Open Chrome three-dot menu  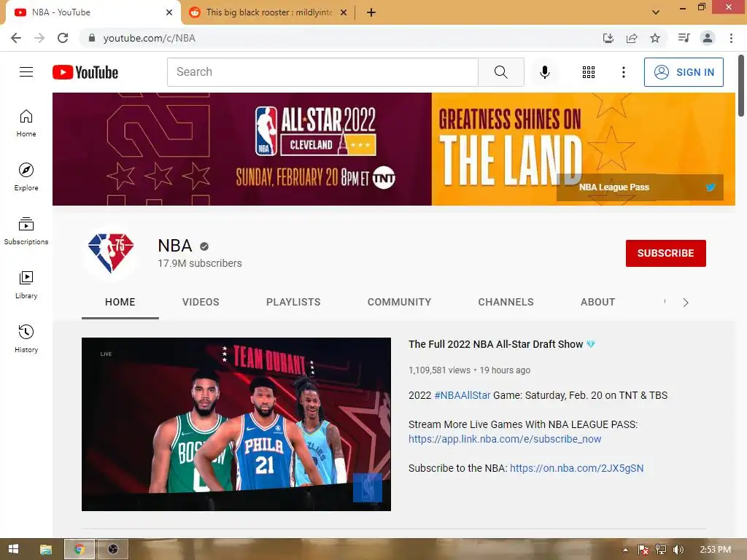(731, 38)
